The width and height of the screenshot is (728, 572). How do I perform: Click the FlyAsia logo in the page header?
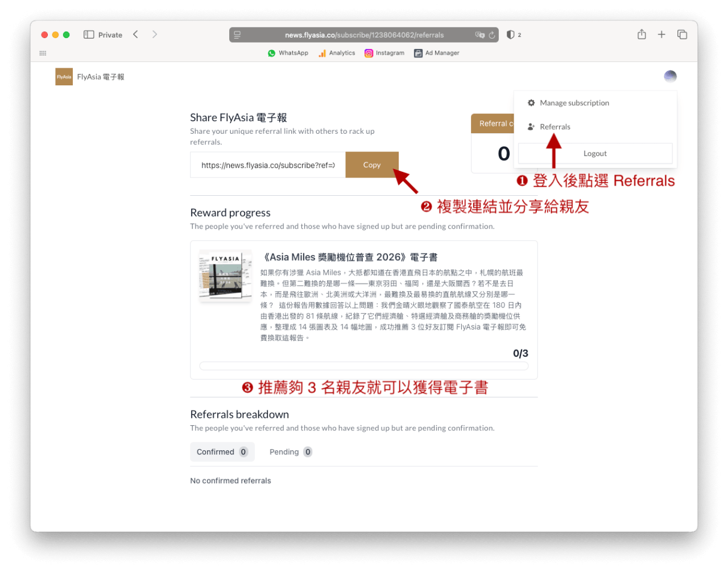(x=64, y=77)
